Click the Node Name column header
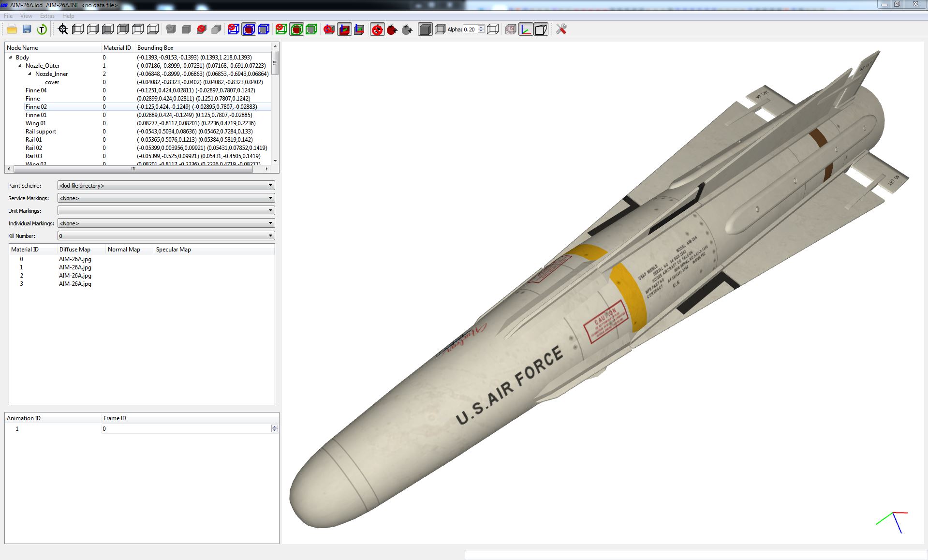This screenshot has width=928, height=560. point(53,48)
